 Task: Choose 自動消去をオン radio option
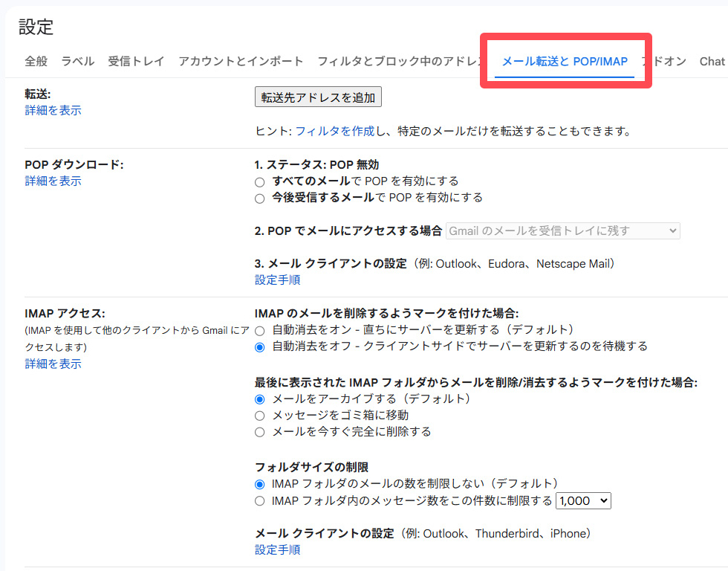click(259, 331)
